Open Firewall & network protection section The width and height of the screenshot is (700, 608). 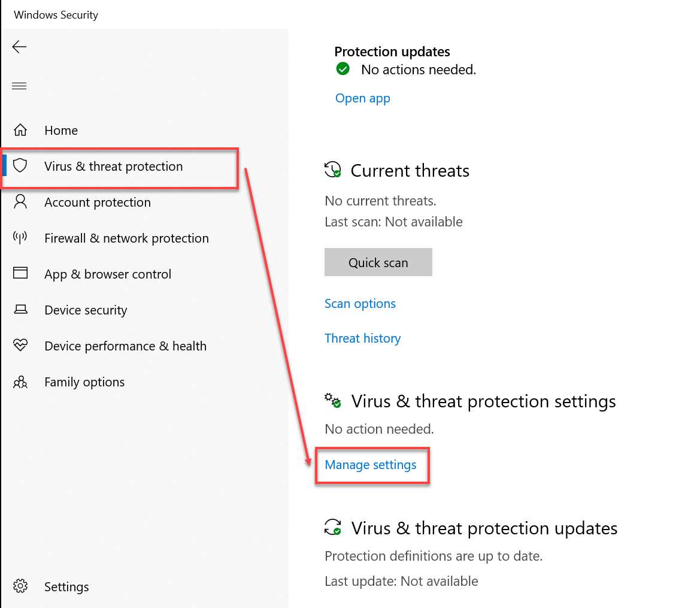[126, 238]
